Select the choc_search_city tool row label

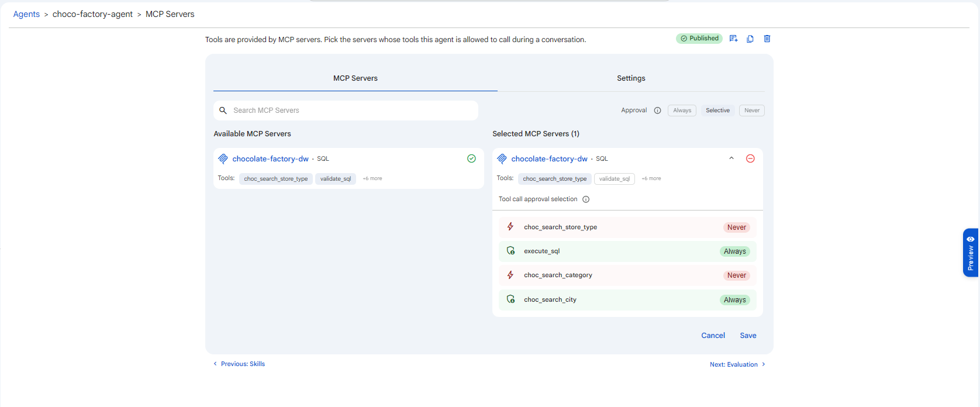pyautogui.click(x=550, y=299)
